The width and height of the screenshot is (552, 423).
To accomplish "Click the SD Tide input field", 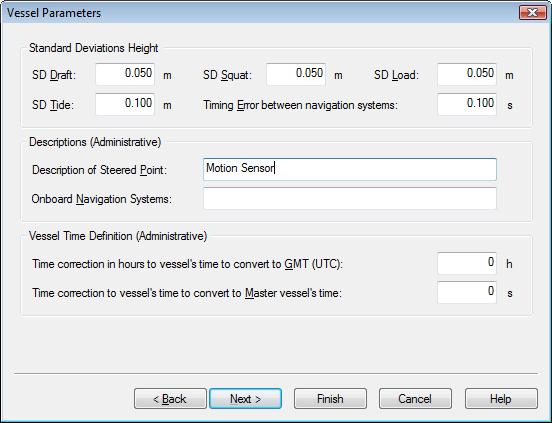I will click(x=125, y=104).
